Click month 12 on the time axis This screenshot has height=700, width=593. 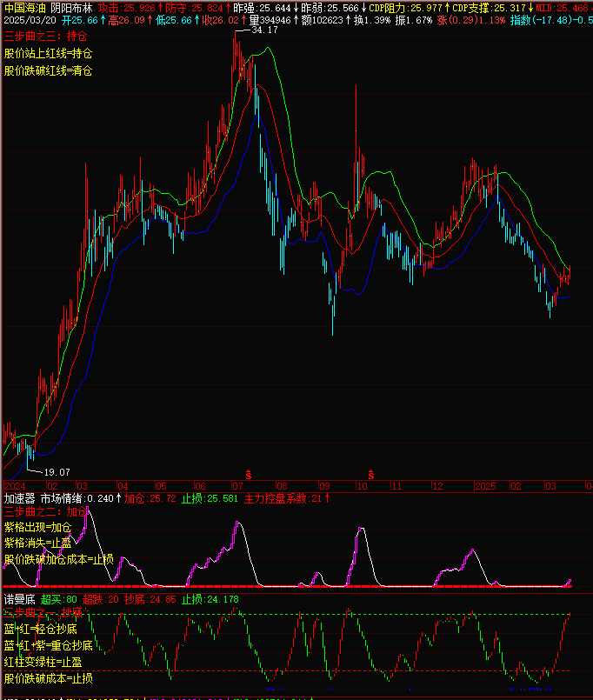(437, 486)
